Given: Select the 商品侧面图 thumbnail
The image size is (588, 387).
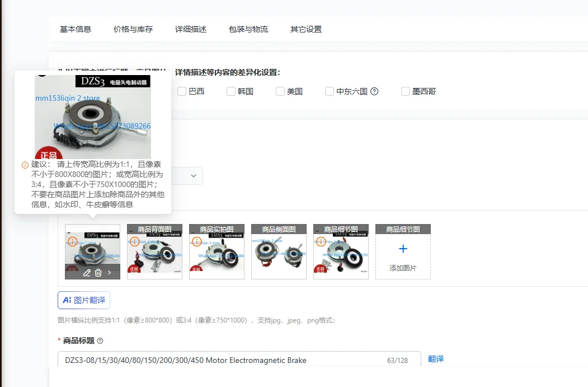Looking at the screenshot, I should [x=279, y=252].
